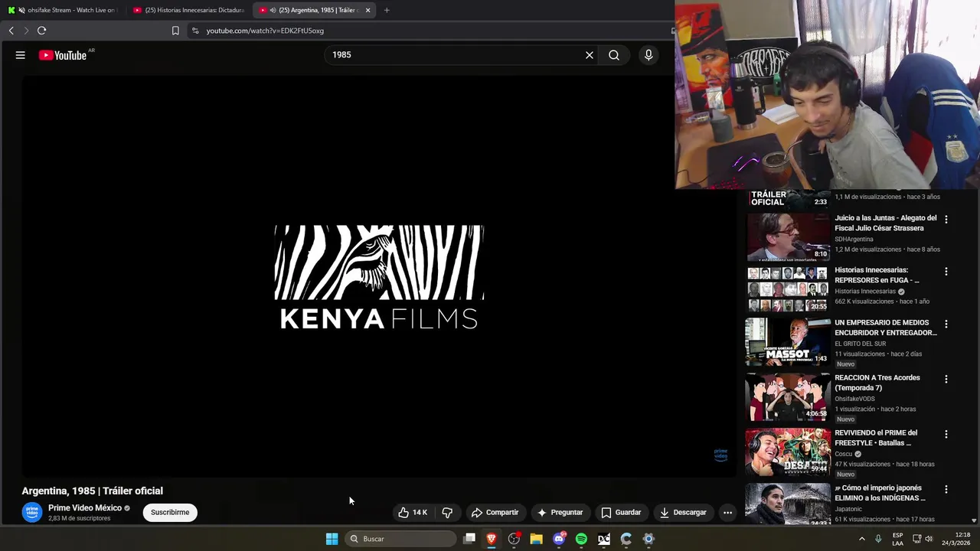Subscribe with the Suscribirme button

point(170,513)
